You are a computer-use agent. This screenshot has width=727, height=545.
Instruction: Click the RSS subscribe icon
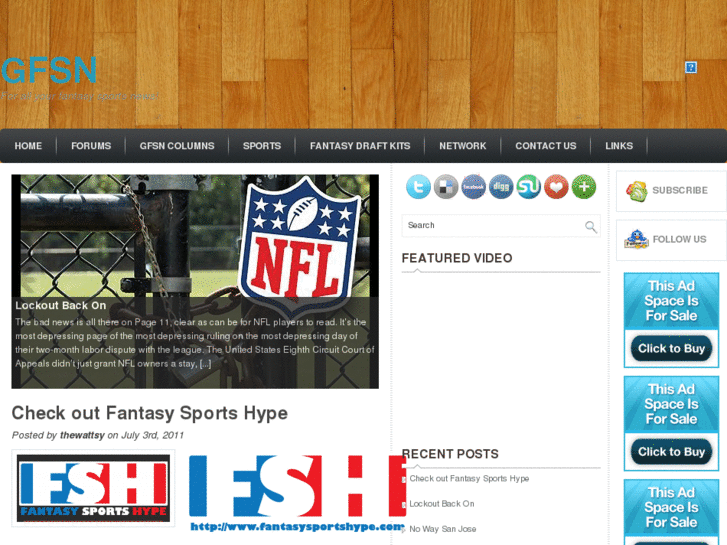click(x=637, y=191)
